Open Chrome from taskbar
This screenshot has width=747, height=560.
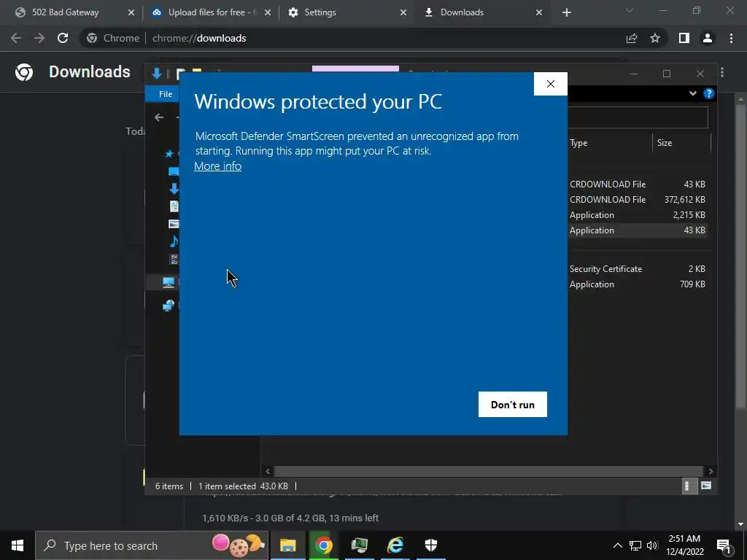(323, 545)
